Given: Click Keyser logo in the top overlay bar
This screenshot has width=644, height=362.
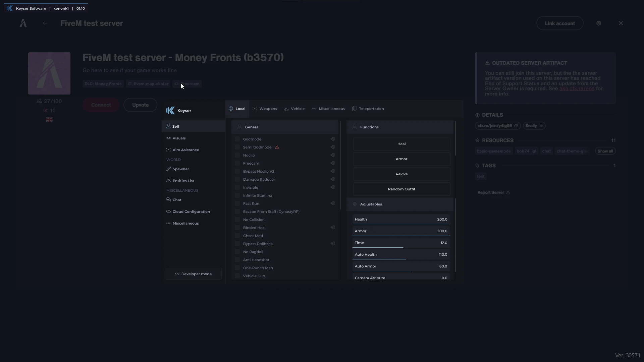Looking at the screenshot, I should click(x=9, y=8).
